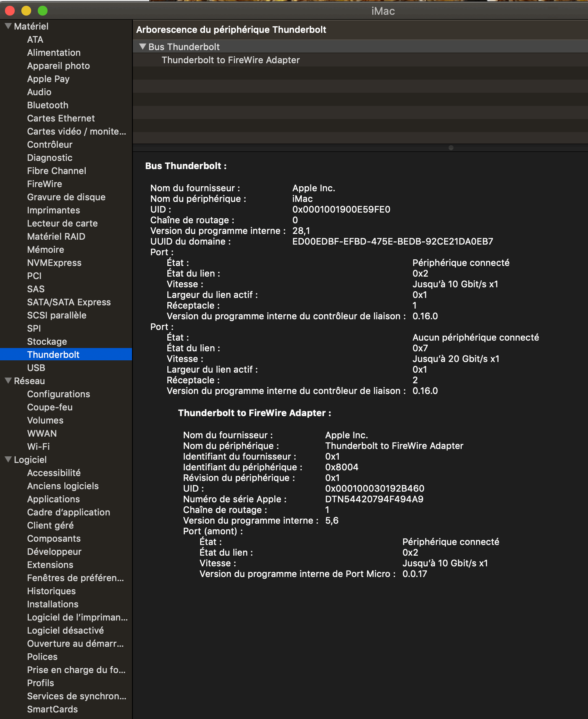Show Applications list
Image resolution: width=588 pixels, height=719 pixels.
pos(53,499)
